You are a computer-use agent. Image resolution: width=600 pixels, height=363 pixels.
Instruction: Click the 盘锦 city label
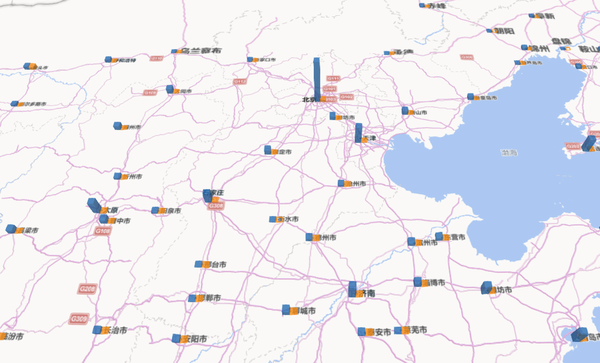pos(561,41)
